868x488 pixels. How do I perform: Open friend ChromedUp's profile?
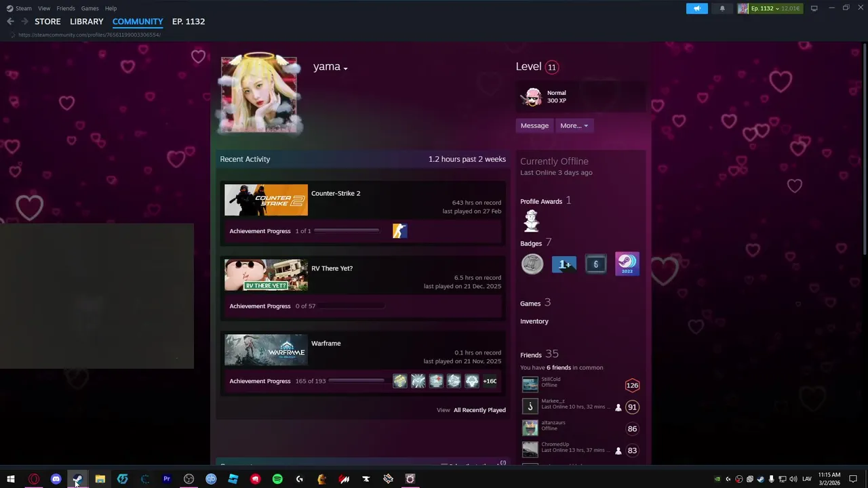[x=555, y=445]
